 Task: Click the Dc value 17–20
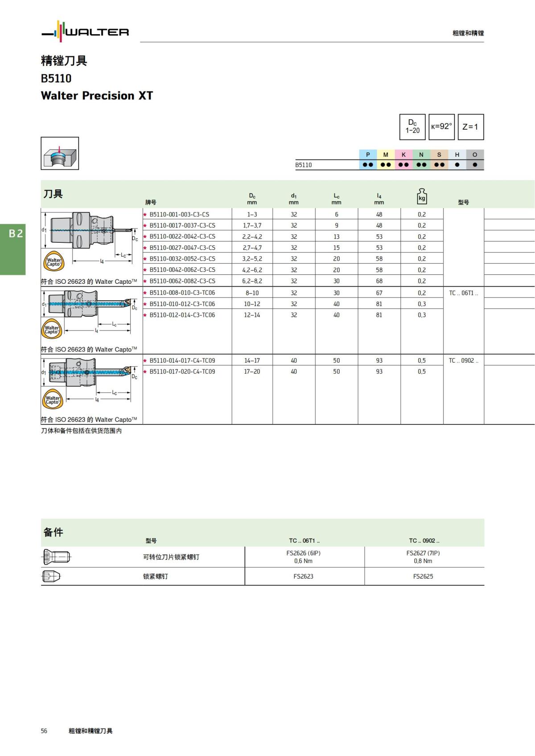252,372
